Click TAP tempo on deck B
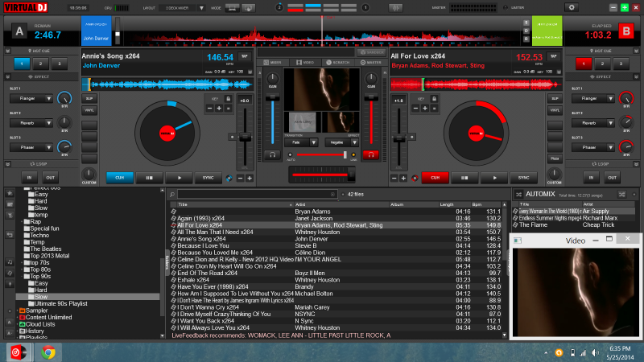Image resolution: width=644 pixels, height=362 pixels. (553, 56)
